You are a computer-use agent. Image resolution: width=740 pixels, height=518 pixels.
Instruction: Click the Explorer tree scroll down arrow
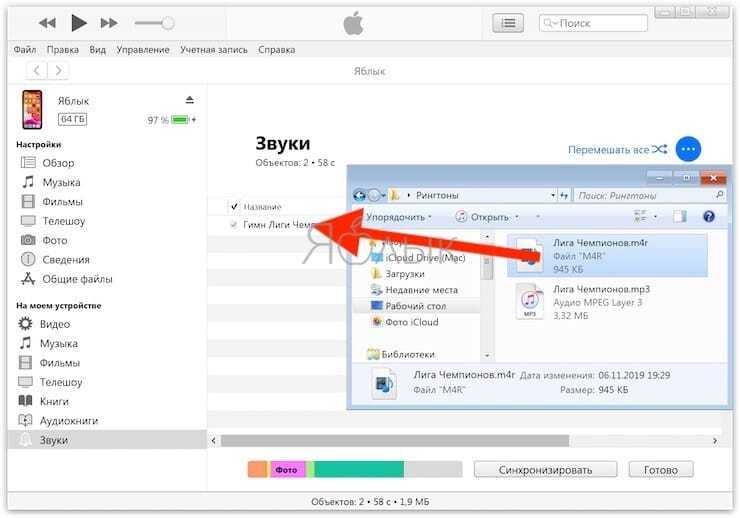(487, 355)
